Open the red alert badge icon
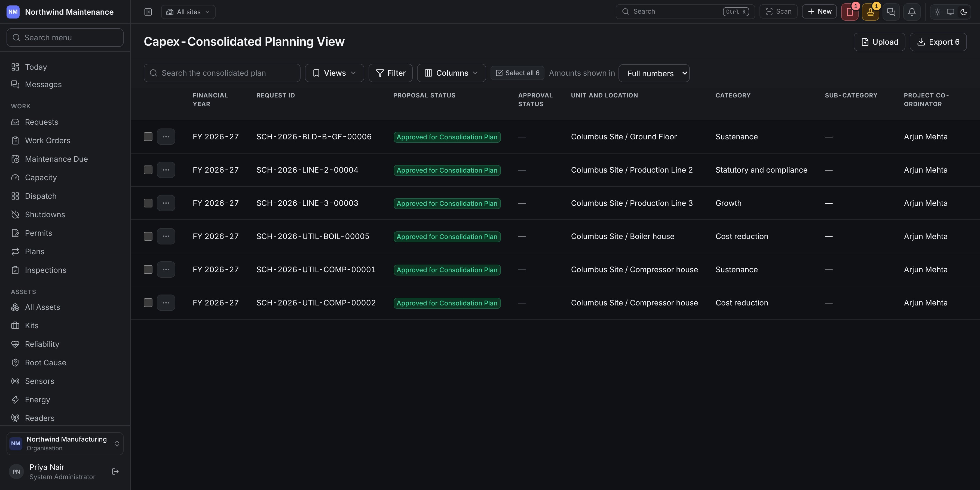The width and height of the screenshot is (980, 490). [x=850, y=12]
